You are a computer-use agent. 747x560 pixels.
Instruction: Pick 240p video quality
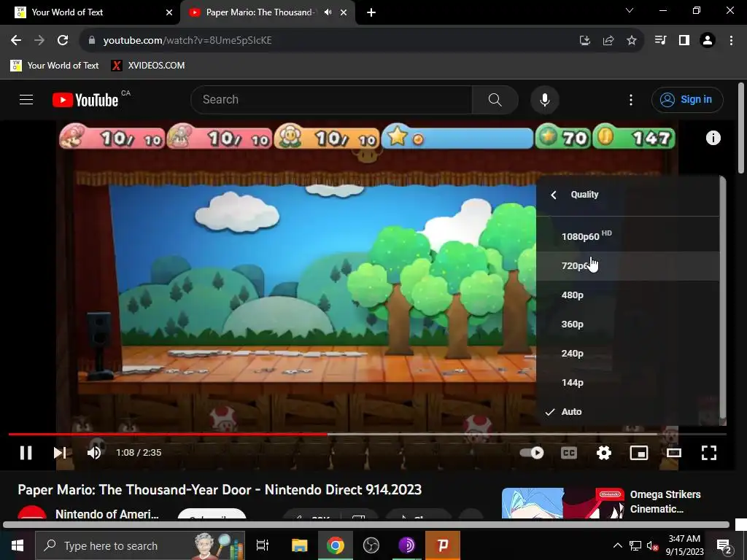628,354
